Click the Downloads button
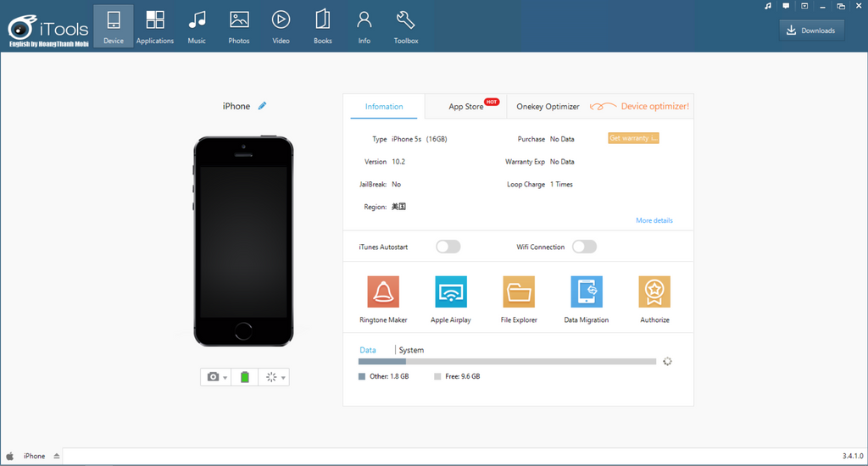 point(811,31)
